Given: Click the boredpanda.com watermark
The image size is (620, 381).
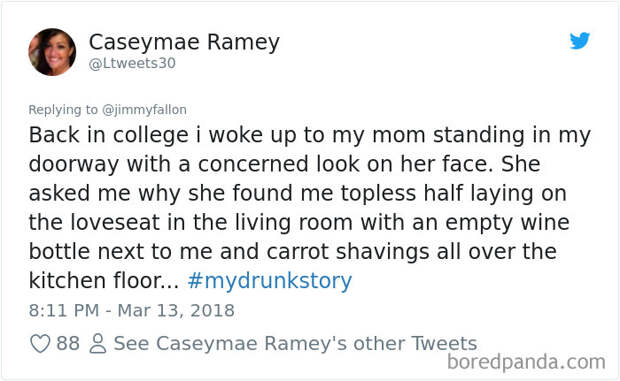Looking at the screenshot, I should pos(526,362).
